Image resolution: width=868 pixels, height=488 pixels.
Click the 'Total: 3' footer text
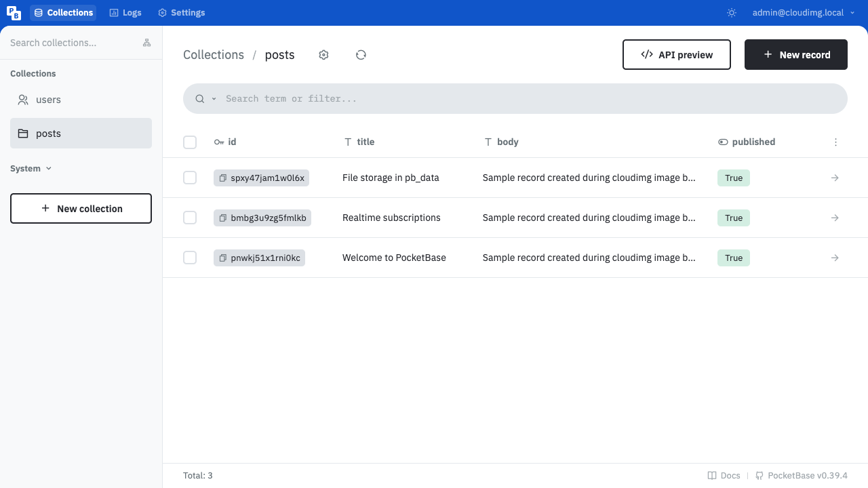pos(198,476)
